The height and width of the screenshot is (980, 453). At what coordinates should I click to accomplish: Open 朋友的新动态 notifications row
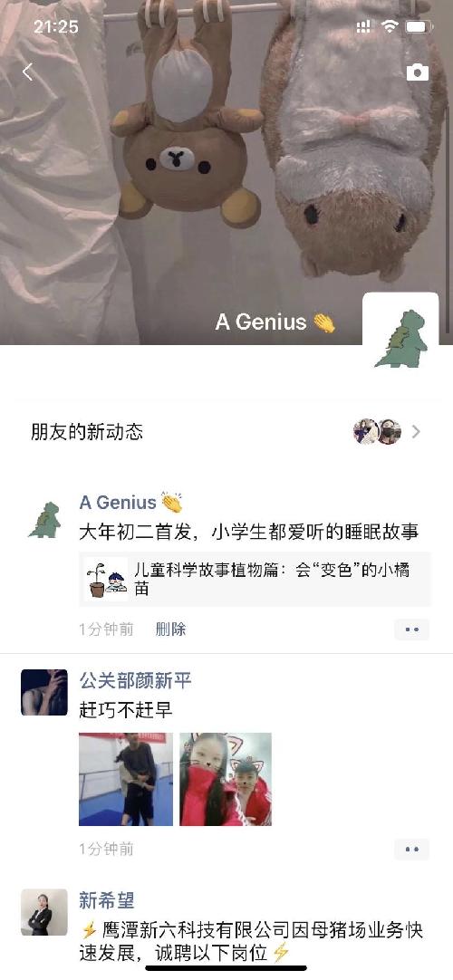226,432
